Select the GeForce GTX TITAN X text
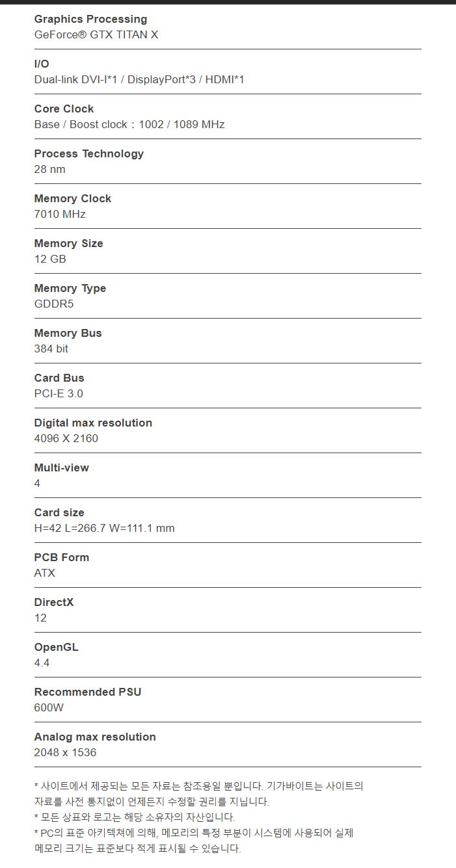The image size is (456, 868). pyautogui.click(x=96, y=35)
